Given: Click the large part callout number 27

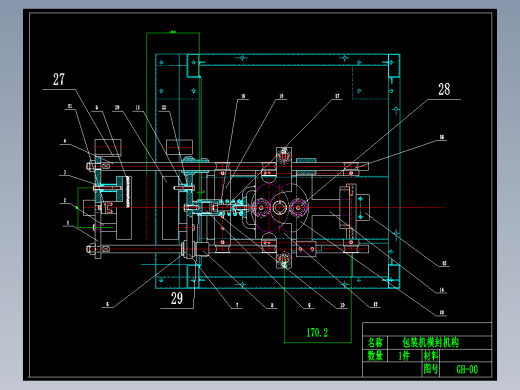Looking at the screenshot, I should coord(59,79).
